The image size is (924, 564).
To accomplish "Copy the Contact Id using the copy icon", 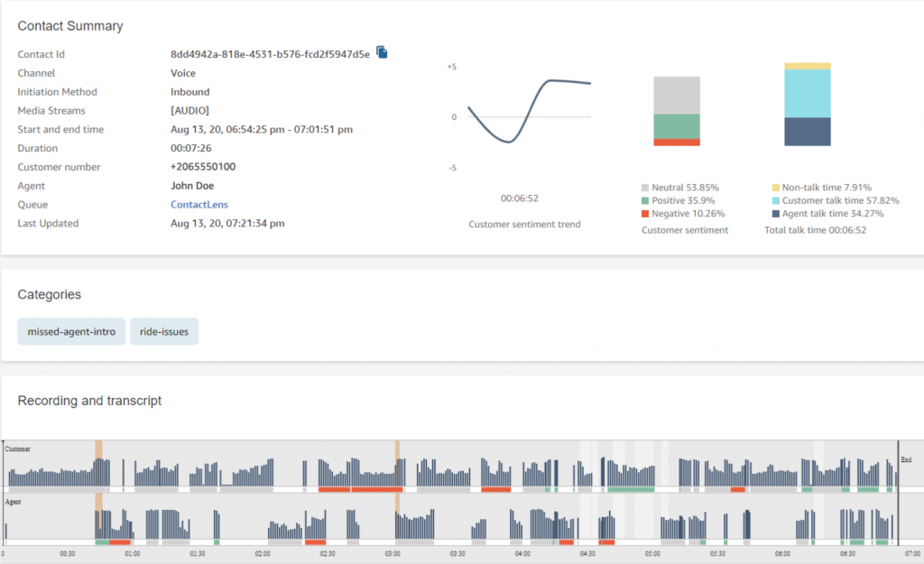I will [381, 52].
